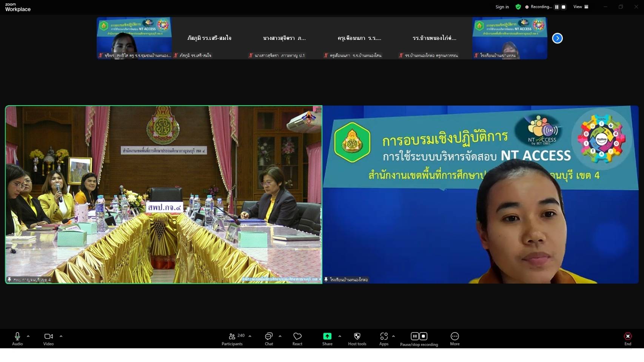
Task: Expand the Apps options arrow
Action: pos(393,336)
